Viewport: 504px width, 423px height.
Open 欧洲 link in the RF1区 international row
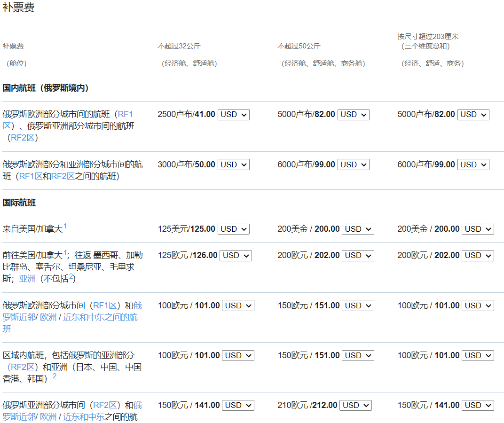click(x=48, y=317)
